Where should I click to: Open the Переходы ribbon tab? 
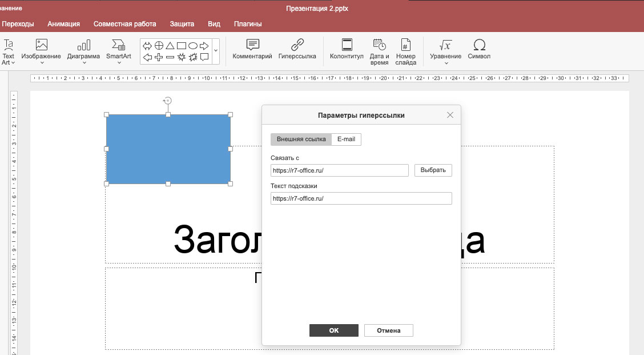(18, 24)
